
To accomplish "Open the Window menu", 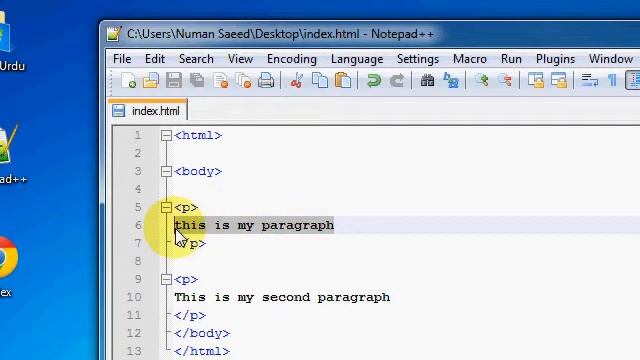I will (x=611, y=59).
